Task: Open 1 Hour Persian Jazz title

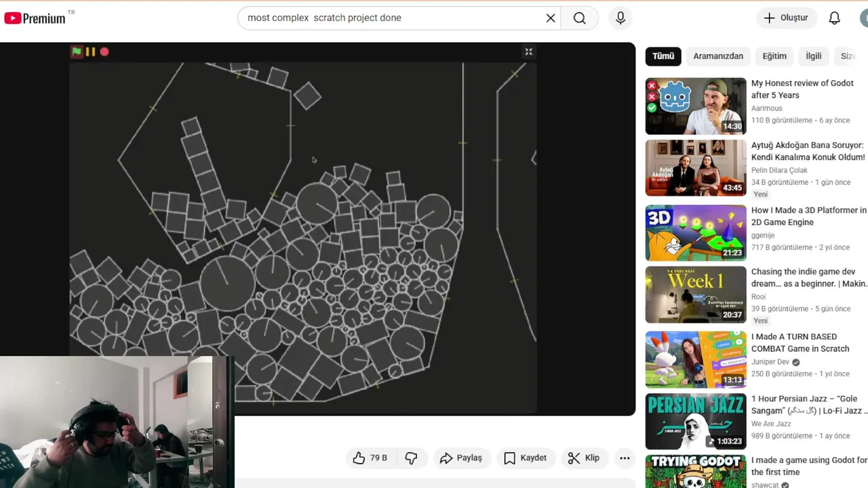Action: pyautogui.click(x=809, y=405)
